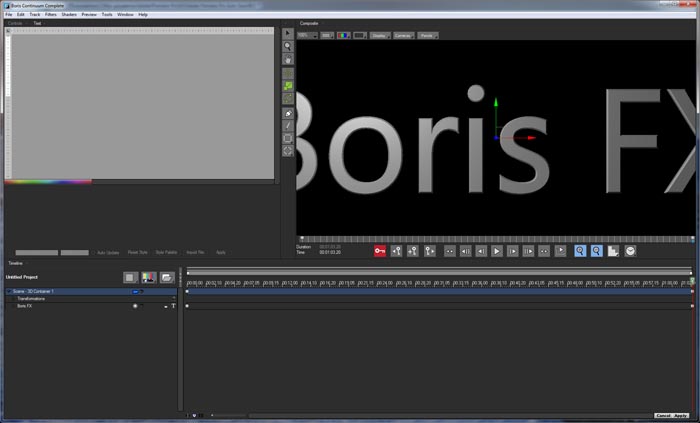Viewport: 700px width, 423px height.
Task: Click the second blue zoom magnifier icon
Action: tap(596, 251)
